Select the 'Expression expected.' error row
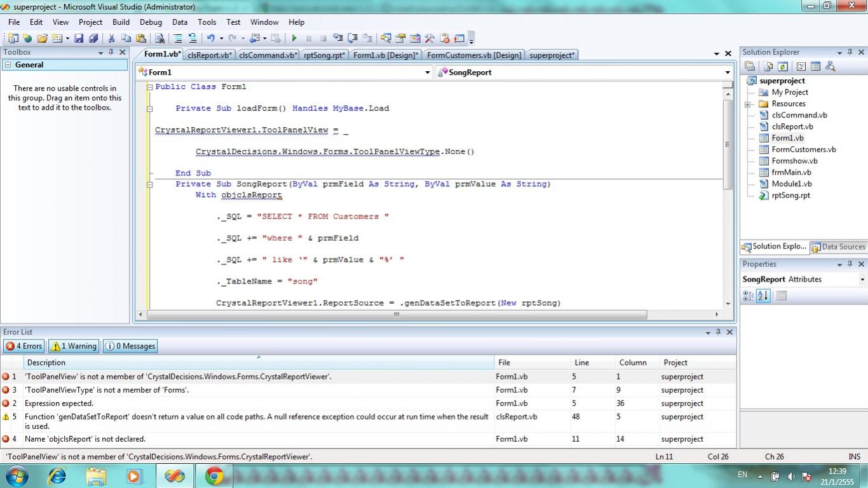This screenshot has width=868, height=488. click(x=368, y=403)
